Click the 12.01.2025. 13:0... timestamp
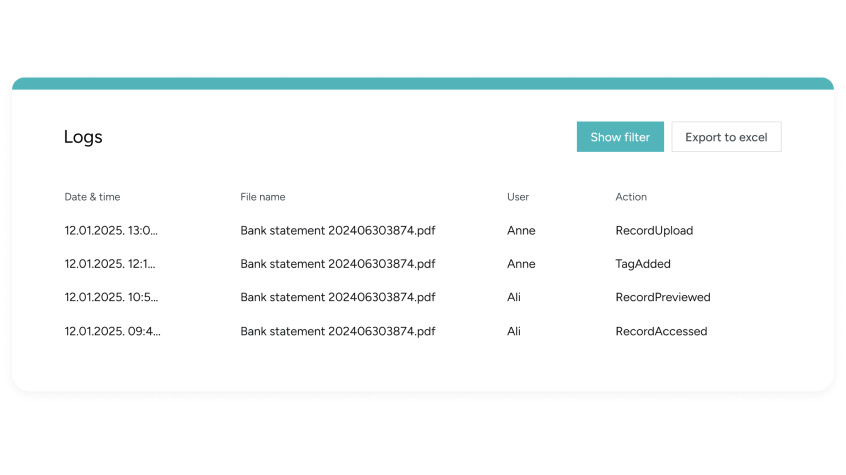846x475 pixels. coord(111,231)
